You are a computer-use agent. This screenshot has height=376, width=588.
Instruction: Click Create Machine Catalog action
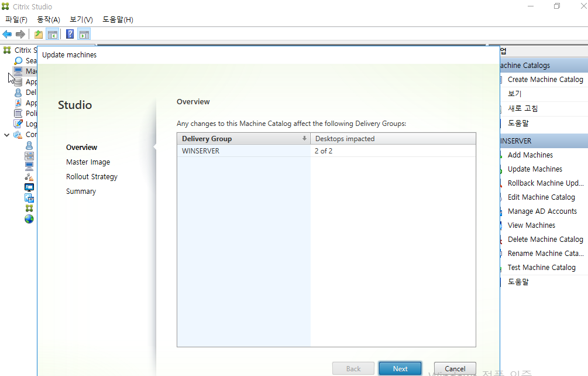[x=545, y=80]
